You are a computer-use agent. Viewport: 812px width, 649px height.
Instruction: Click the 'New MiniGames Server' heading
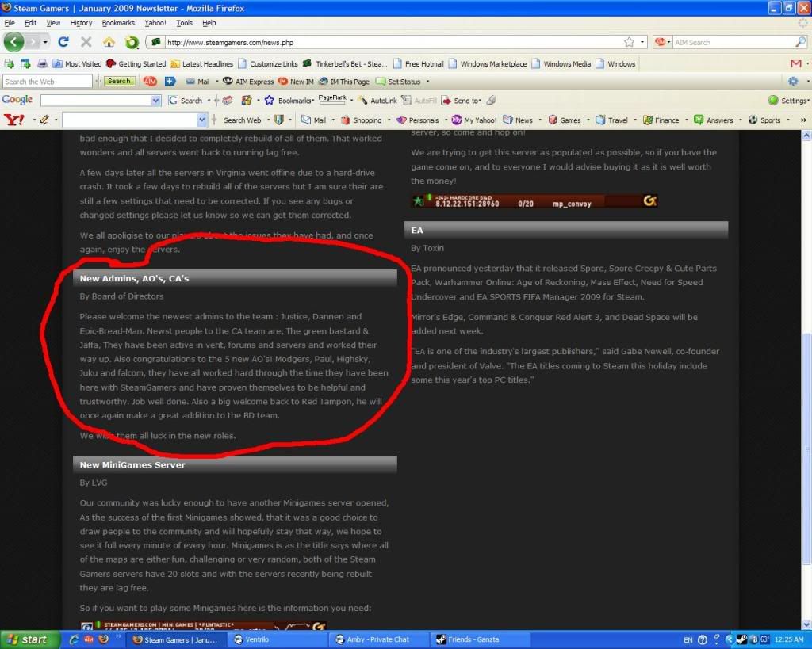(132, 464)
